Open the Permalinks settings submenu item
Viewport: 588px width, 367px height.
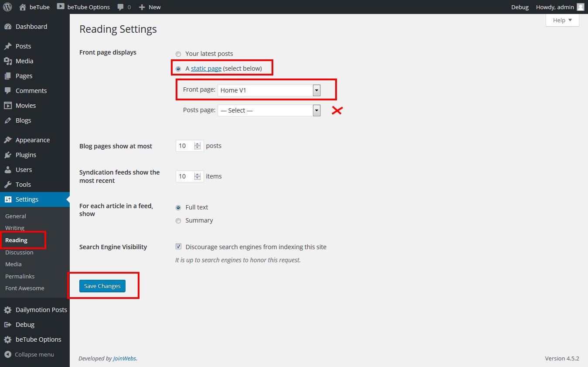(x=20, y=276)
